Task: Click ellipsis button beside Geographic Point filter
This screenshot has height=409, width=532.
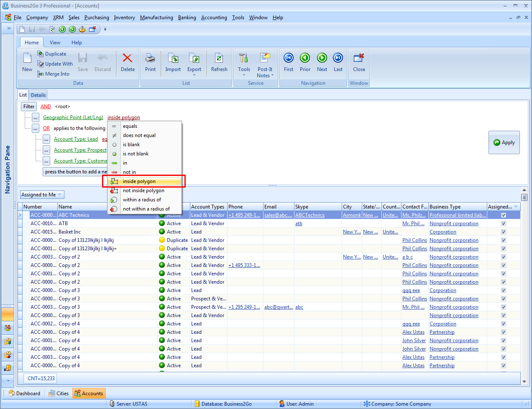Action: point(36,118)
